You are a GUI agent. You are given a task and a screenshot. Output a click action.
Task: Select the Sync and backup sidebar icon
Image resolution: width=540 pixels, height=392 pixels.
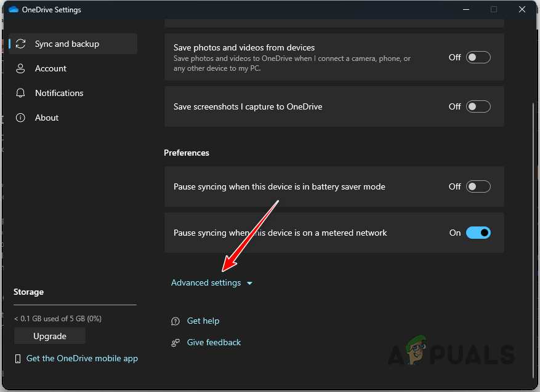pyautogui.click(x=21, y=44)
